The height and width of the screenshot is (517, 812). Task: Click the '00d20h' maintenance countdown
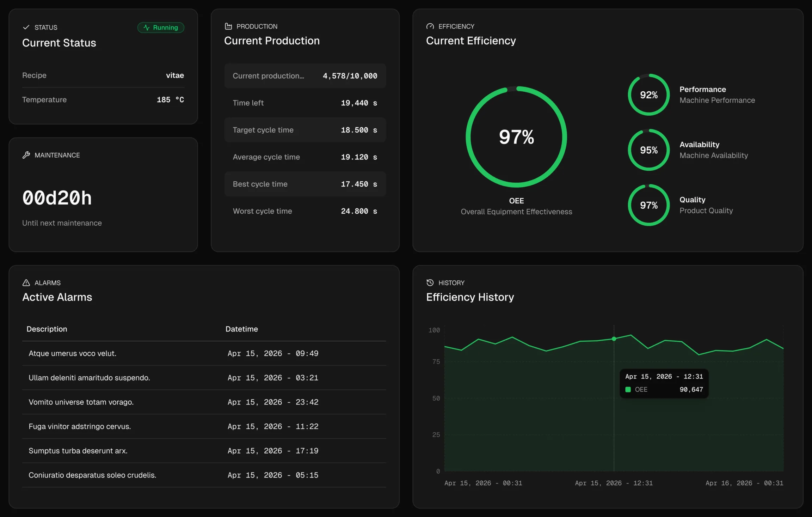57,198
